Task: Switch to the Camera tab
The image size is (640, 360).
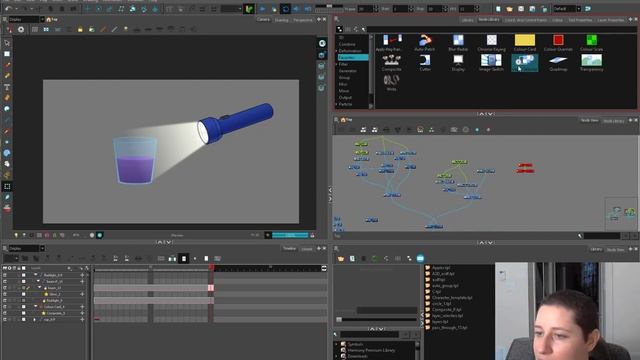Action: click(x=263, y=19)
